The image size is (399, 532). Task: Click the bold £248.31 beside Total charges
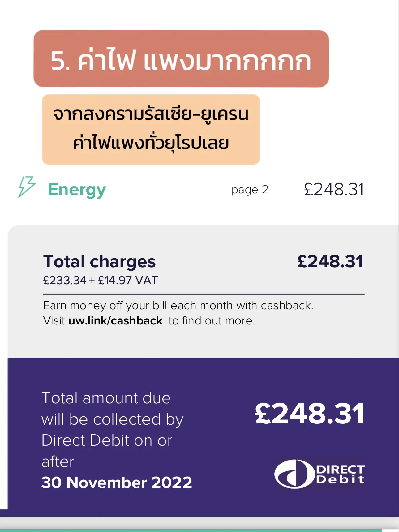pos(330,262)
